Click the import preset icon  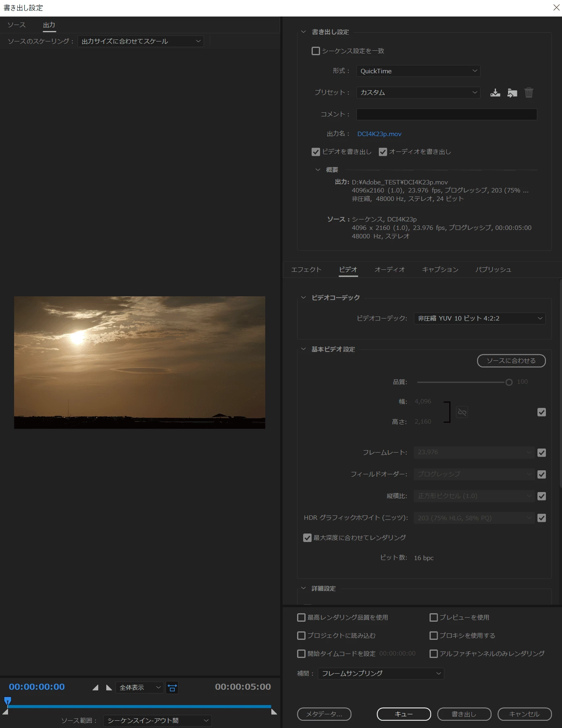tap(512, 93)
